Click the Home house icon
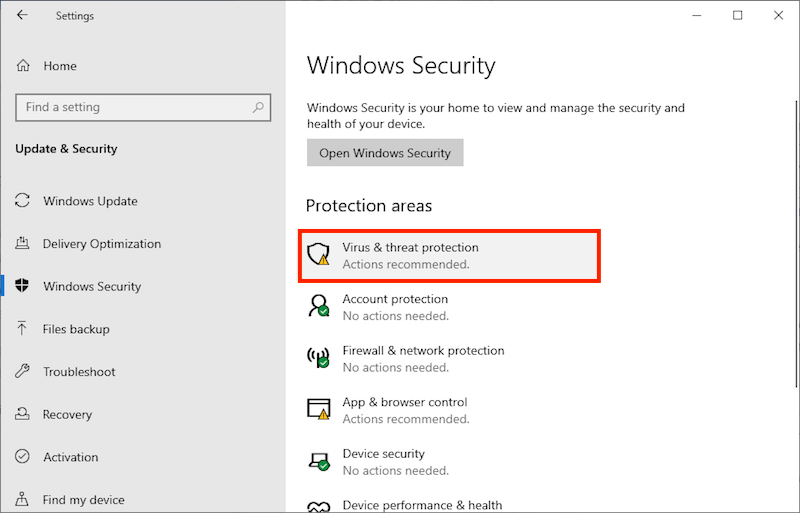800x513 pixels. click(x=23, y=66)
